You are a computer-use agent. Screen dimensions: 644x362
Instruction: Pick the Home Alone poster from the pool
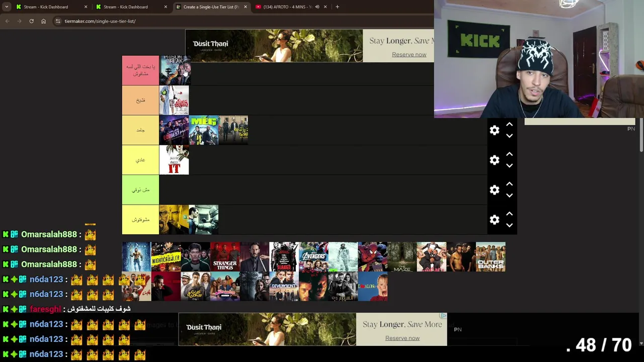point(373,287)
